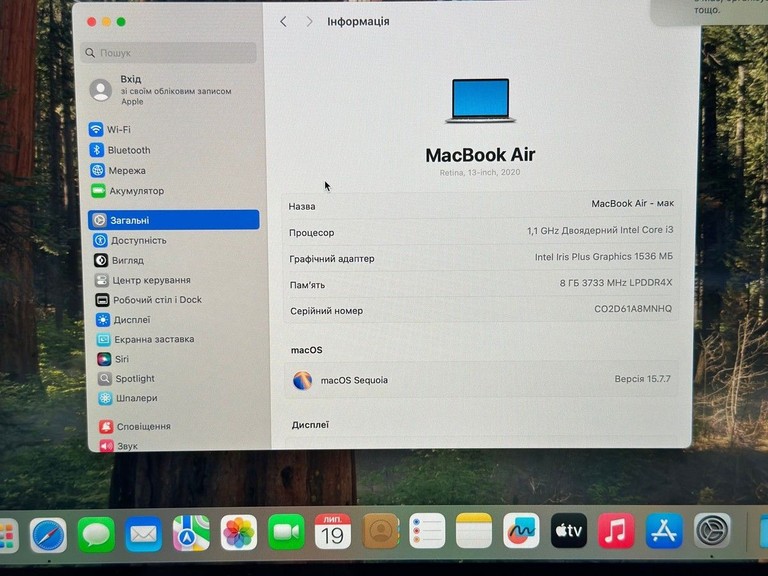Open Шпалери wallpaper settings
The image size is (768, 576).
[x=128, y=398]
